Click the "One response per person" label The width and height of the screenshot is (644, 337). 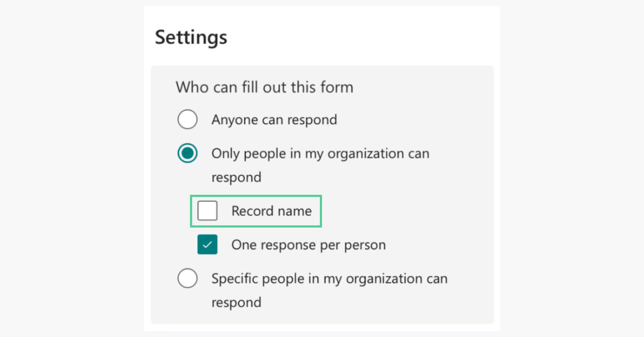pos(308,245)
